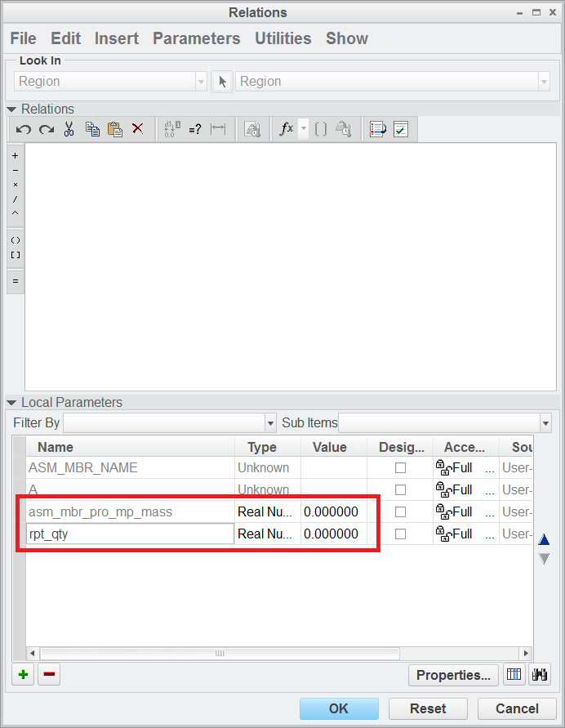This screenshot has width=565, height=728.
Task: Open the Parameters menu
Action: pos(197,38)
